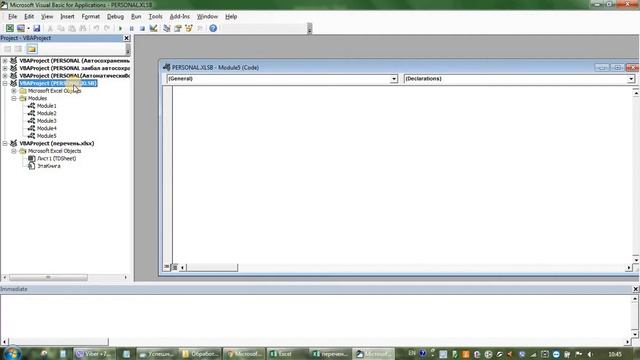
Task: Click the Redo arrow toolbar icon
Action: 107,28
